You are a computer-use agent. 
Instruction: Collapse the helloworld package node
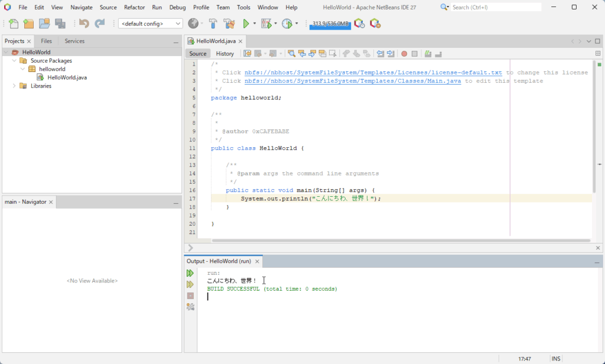[x=22, y=69]
